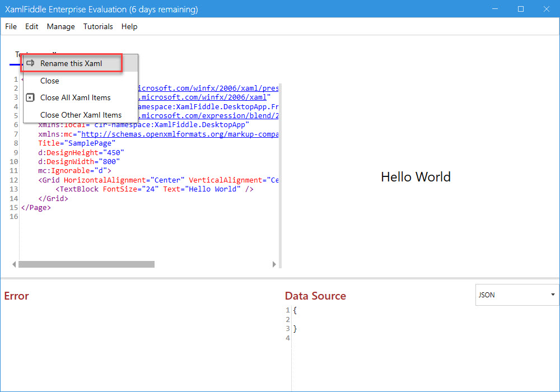Click the opening brace in Data Source editor
This screenshot has height=392, width=560.
(x=295, y=310)
